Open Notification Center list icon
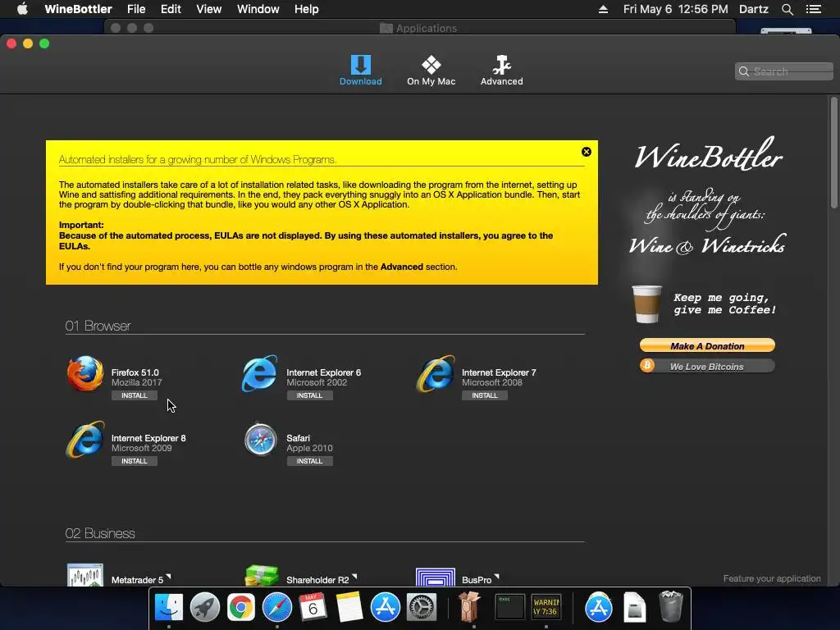This screenshot has width=840, height=630. tap(814, 9)
